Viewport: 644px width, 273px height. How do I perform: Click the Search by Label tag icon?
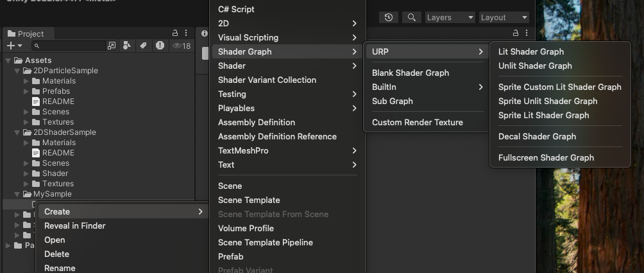click(143, 46)
